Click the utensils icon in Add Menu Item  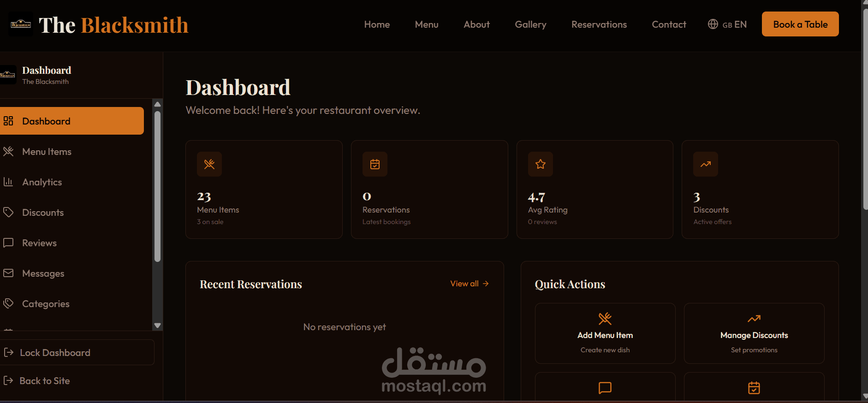point(605,319)
